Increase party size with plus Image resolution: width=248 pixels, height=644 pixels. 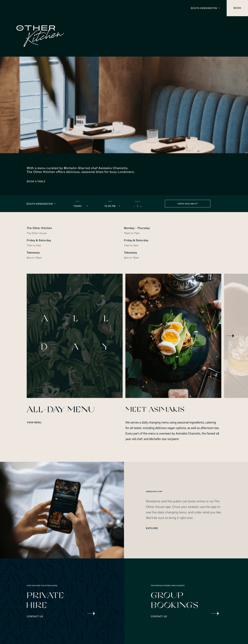[x=141, y=206]
